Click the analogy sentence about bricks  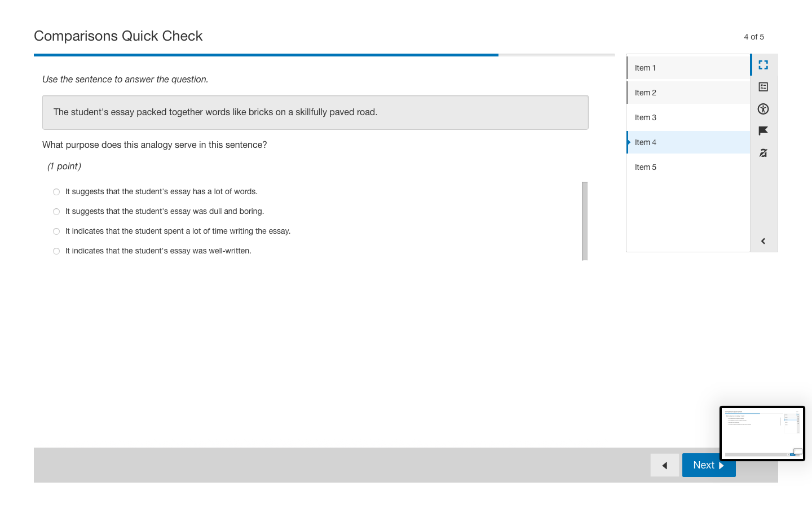pos(215,112)
